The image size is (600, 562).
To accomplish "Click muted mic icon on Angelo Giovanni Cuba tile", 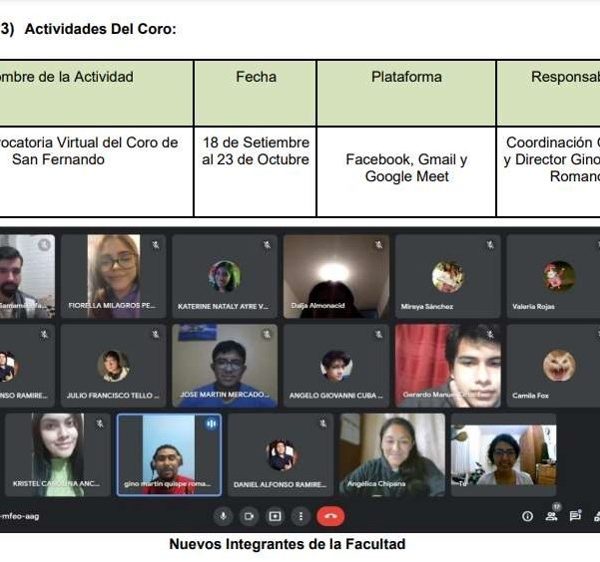I will [378, 335].
